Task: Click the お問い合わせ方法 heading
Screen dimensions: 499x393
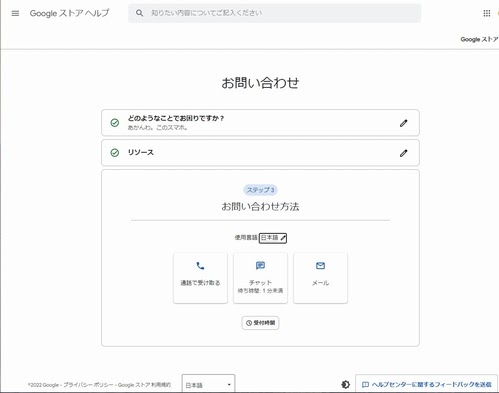Action: (260, 207)
